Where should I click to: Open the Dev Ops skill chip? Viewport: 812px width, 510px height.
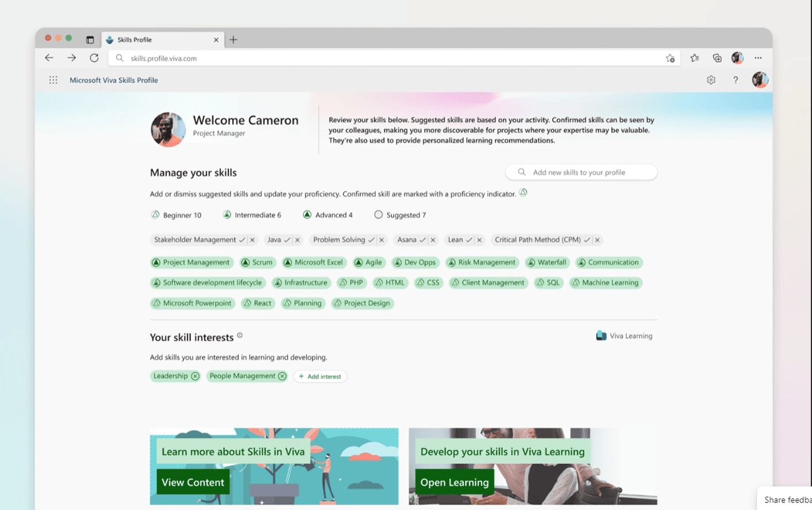click(415, 263)
